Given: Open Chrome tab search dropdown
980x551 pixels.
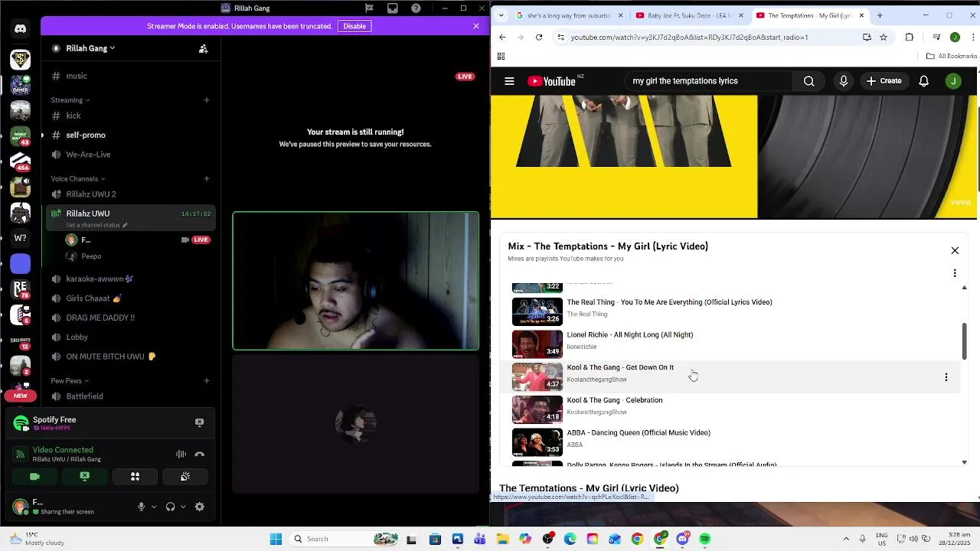Looking at the screenshot, I should tap(501, 15).
